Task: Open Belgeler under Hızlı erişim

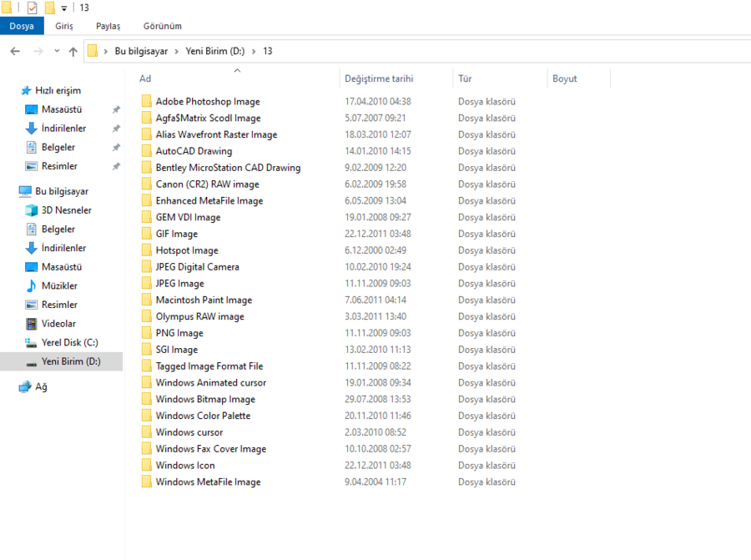Action: [x=58, y=147]
